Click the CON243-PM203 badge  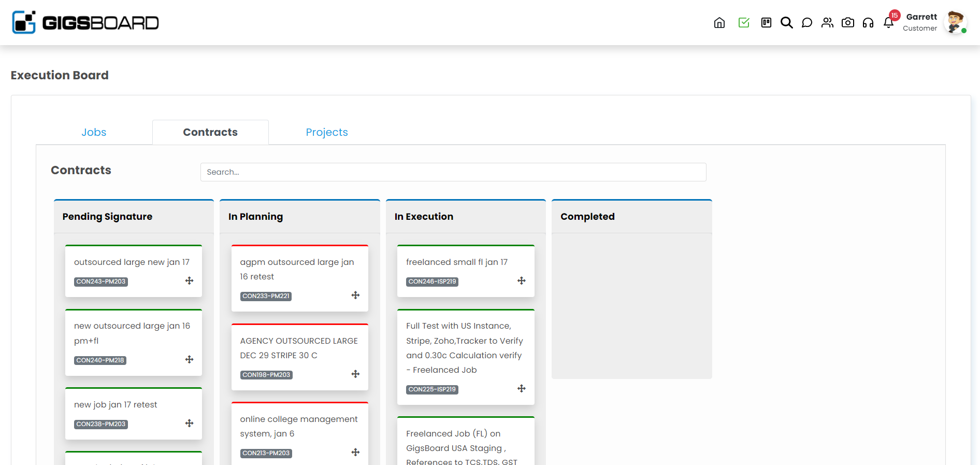tap(101, 281)
